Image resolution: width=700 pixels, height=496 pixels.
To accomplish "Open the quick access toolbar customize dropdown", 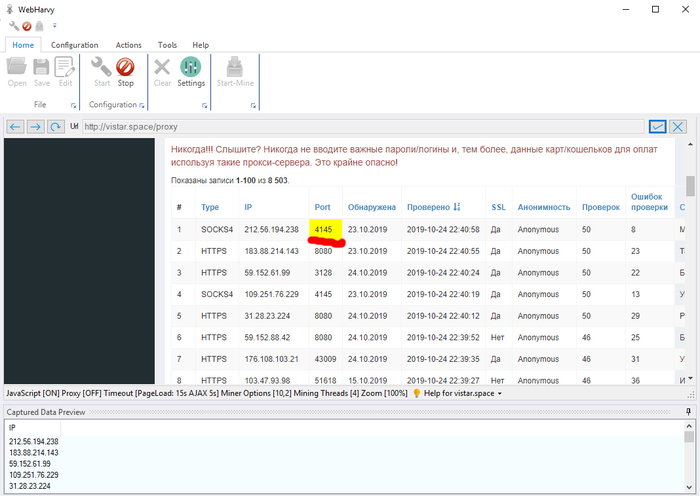I will click(x=54, y=26).
